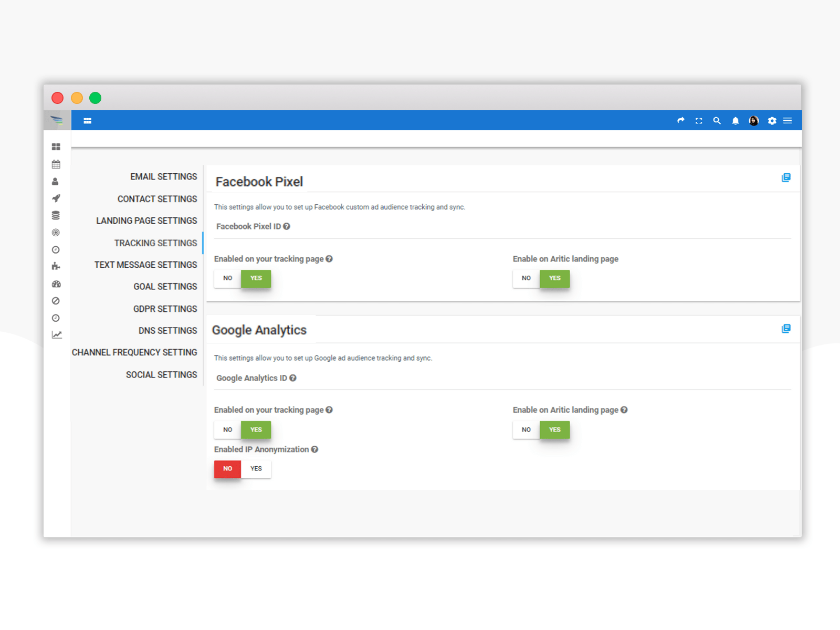Select the Tracking Settings tab
The height and width of the screenshot is (630, 840).
(x=156, y=243)
